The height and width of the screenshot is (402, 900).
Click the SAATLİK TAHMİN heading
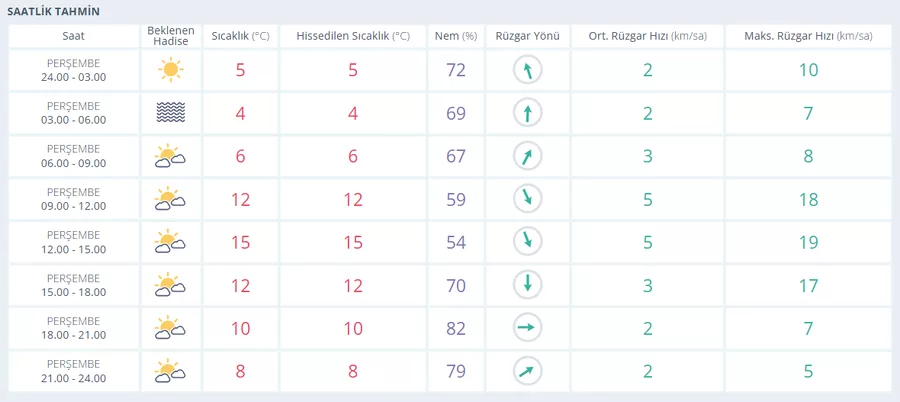53,11
